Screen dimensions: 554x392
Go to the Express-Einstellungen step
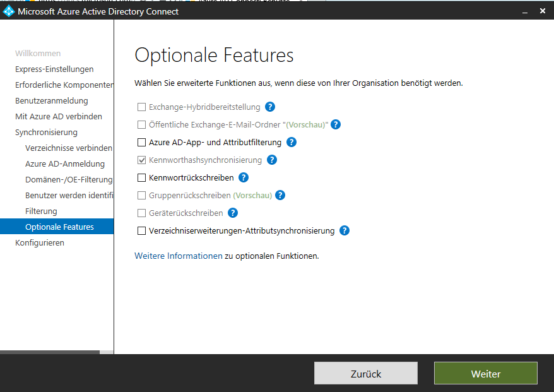coord(54,69)
